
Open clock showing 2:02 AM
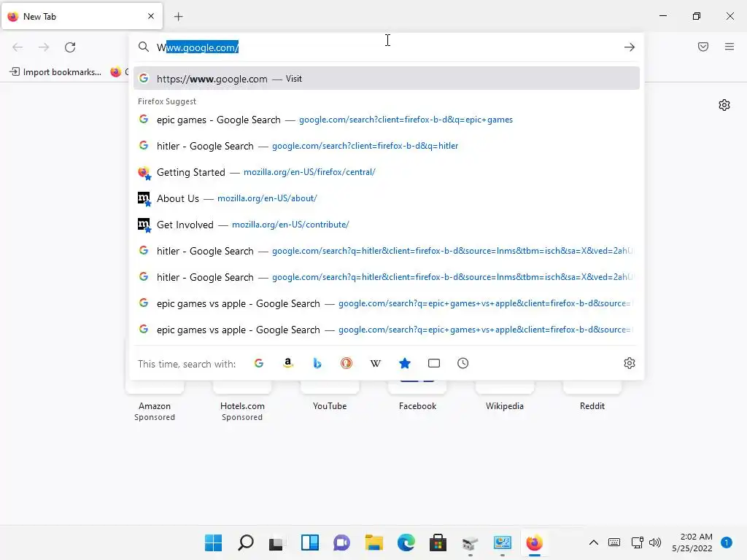click(x=692, y=542)
